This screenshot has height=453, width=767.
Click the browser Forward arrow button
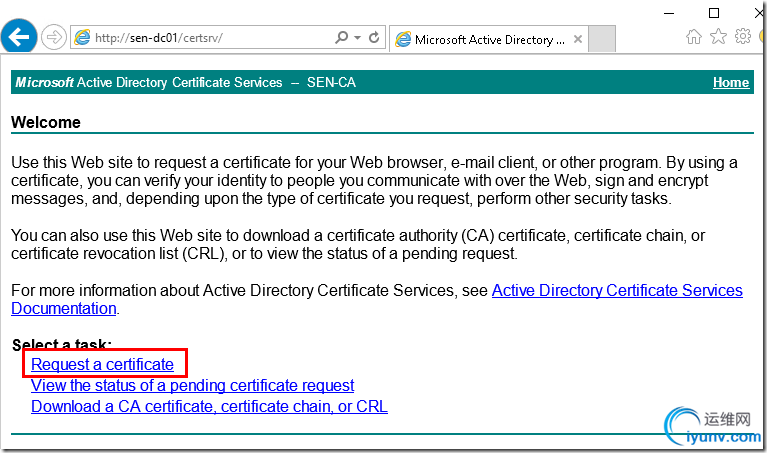(53, 37)
